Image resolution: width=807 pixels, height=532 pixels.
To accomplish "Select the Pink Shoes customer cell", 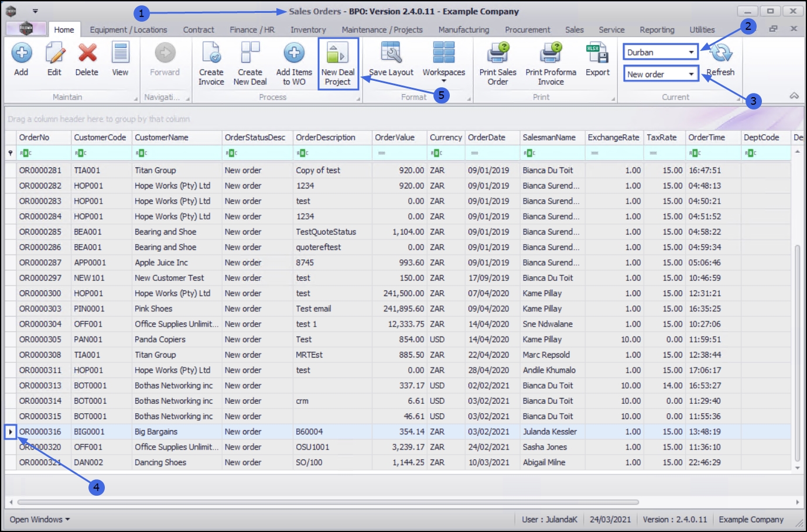I will 177,308.
